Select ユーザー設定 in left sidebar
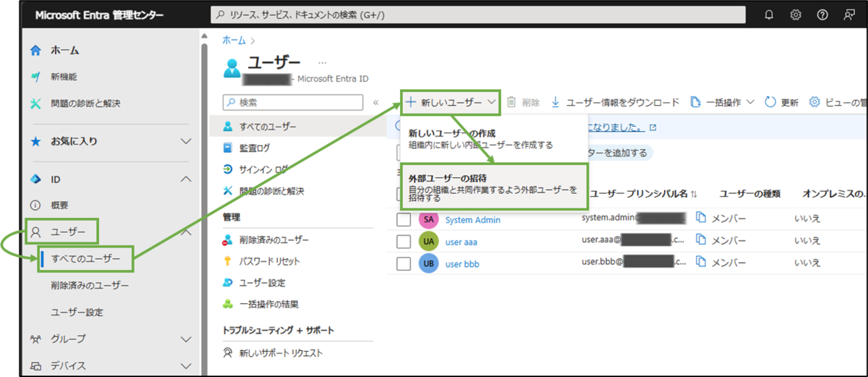Image resolution: width=868 pixels, height=377 pixels. point(77,312)
